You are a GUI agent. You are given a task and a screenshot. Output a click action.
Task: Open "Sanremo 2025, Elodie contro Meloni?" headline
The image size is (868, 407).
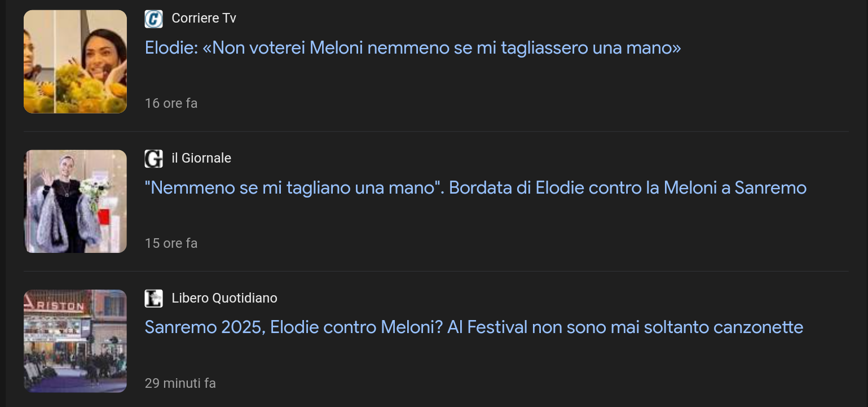click(x=293, y=327)
